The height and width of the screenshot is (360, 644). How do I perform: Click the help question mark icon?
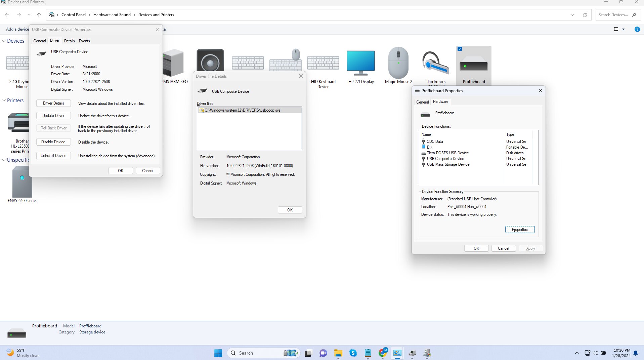point(637,29)
